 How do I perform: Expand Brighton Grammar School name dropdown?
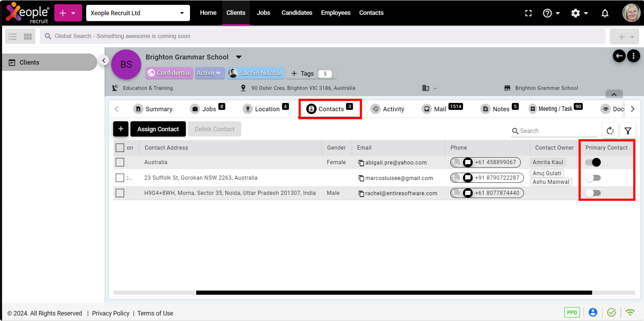[x=239, y=57]
